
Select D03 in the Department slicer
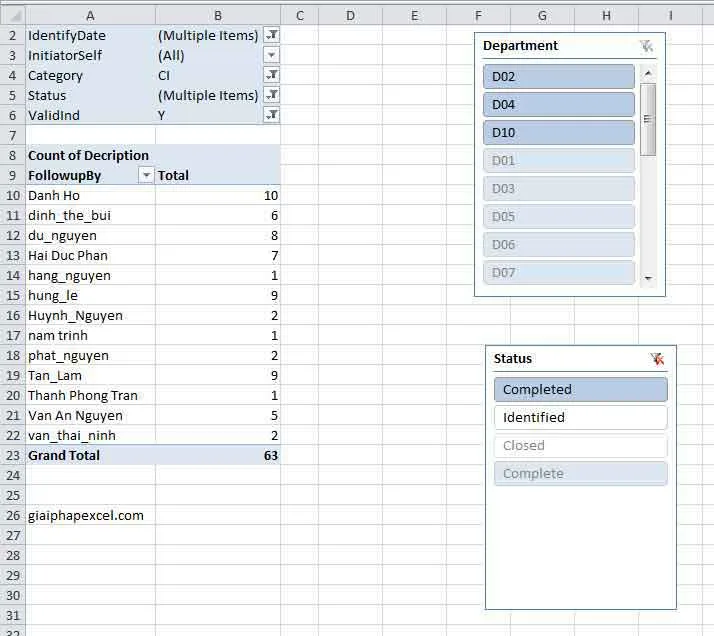pyautogui.click(x=559, y=188)
